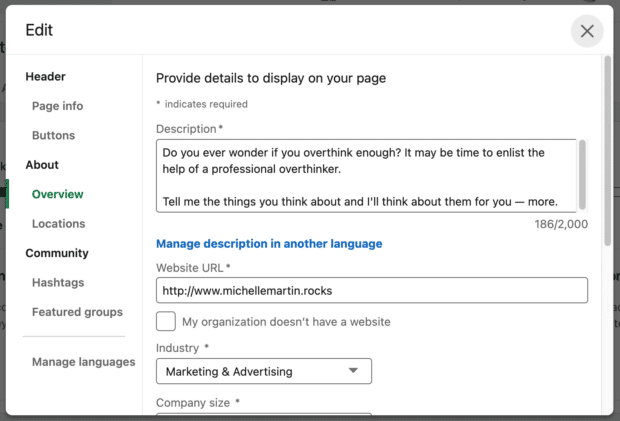The image size is (620, 421).
Task: Select Overview in the sidebar
Action: (57, 194)
